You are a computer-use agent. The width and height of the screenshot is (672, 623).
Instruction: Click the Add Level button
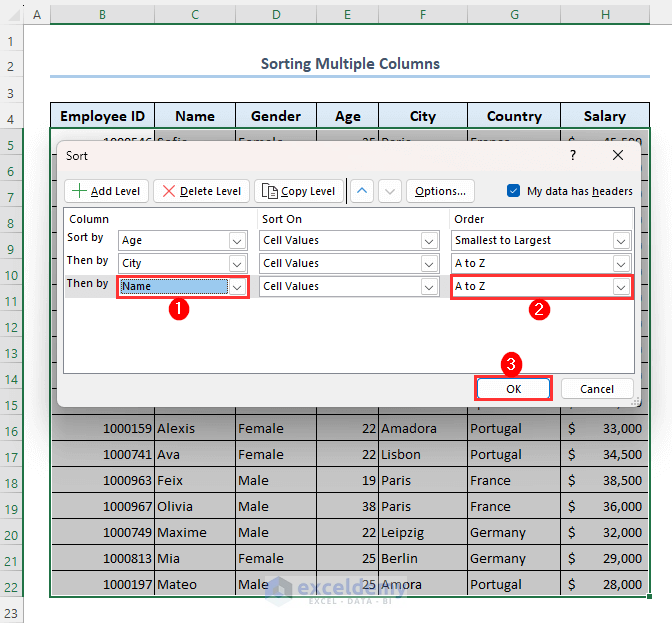(x=107, y=191)
